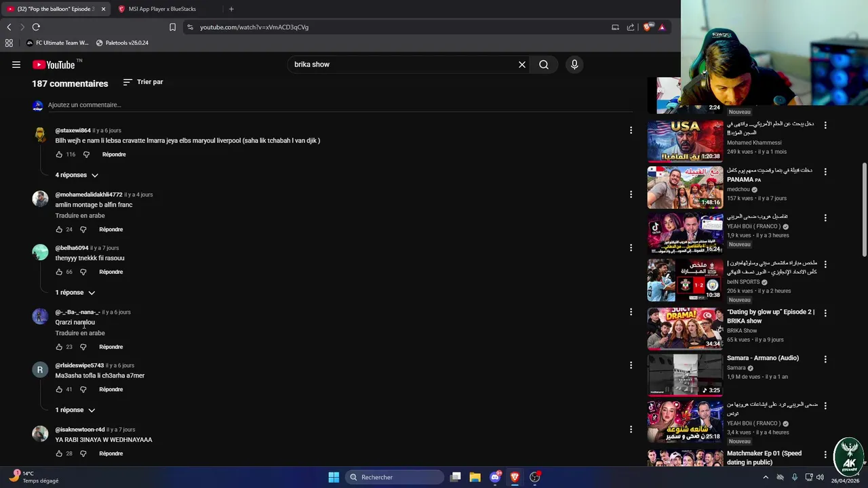The width and height of the screenshot is (868, 488).
Task: Go back with the browser back arrow
Action: click(9, 27)
